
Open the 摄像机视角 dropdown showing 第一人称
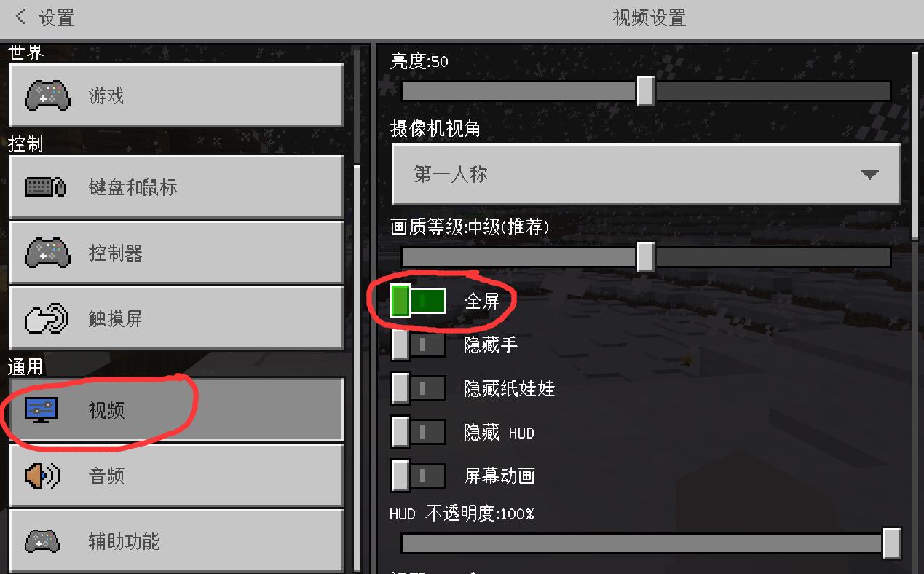pos(646,174)
